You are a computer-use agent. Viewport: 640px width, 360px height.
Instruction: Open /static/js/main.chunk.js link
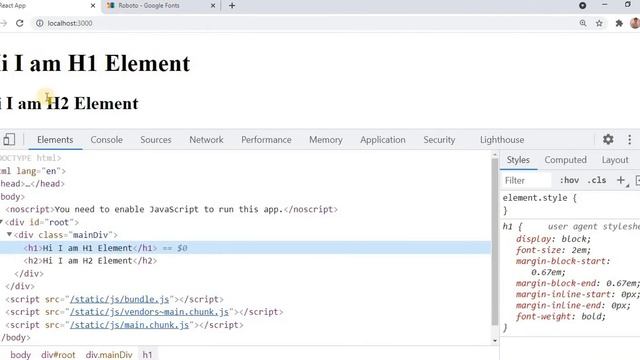pos(129,325)
